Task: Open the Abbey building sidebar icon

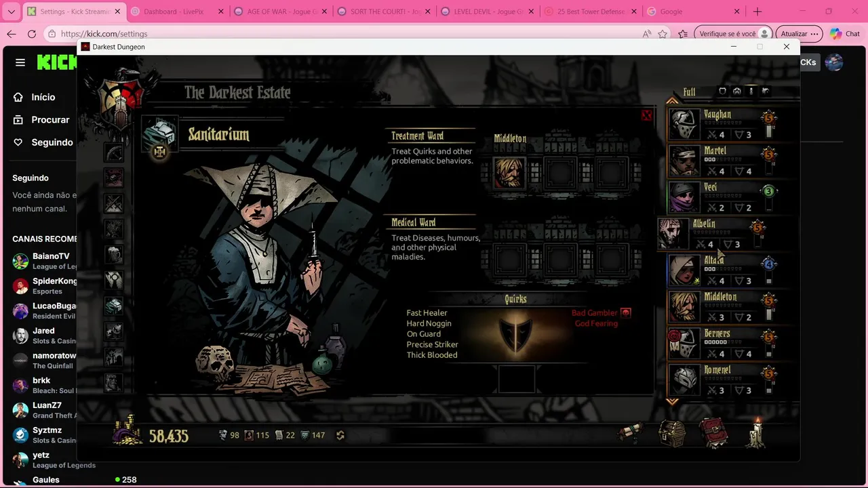Action: pyautogui.click(x=113, y=280)
